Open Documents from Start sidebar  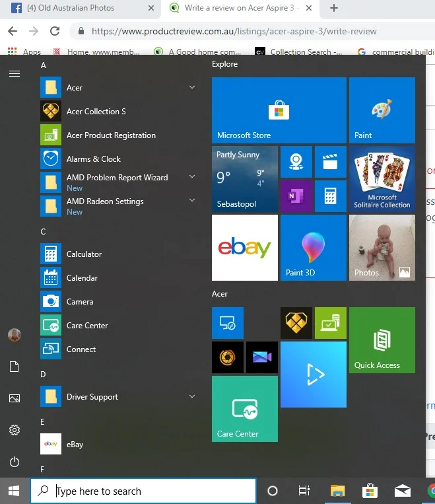pos(15,367)
